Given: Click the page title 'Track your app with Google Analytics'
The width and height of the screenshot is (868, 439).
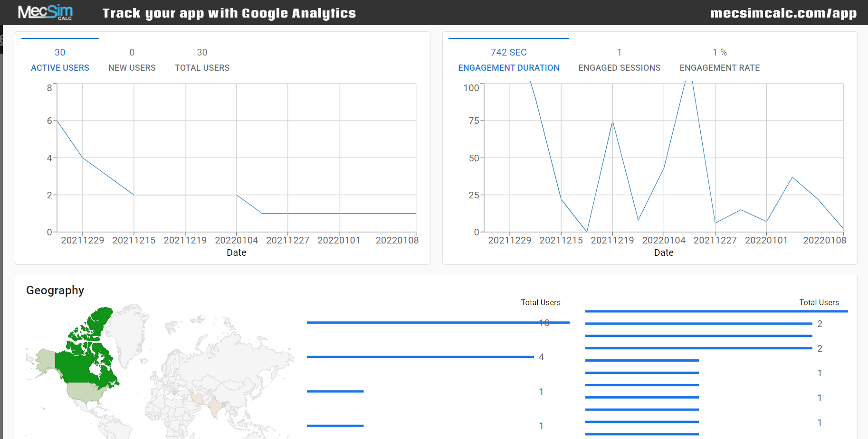Looking at the screenshot, I should click(x=229, y=13).
